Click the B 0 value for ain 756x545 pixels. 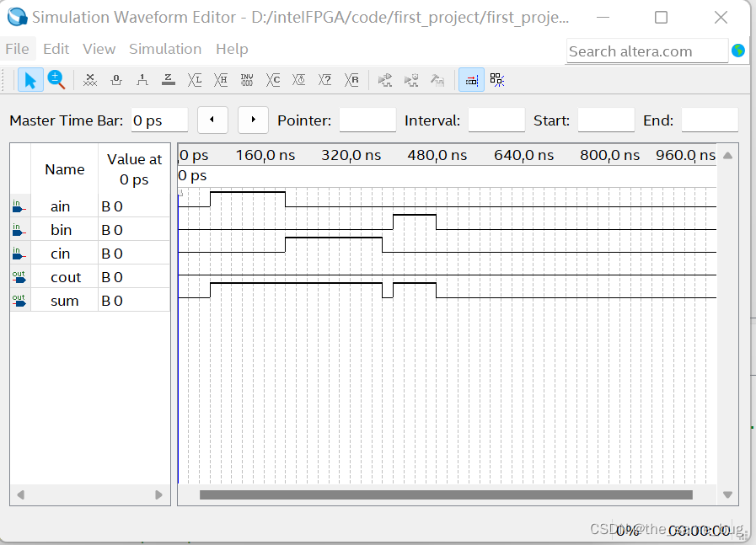pos(112,206)
